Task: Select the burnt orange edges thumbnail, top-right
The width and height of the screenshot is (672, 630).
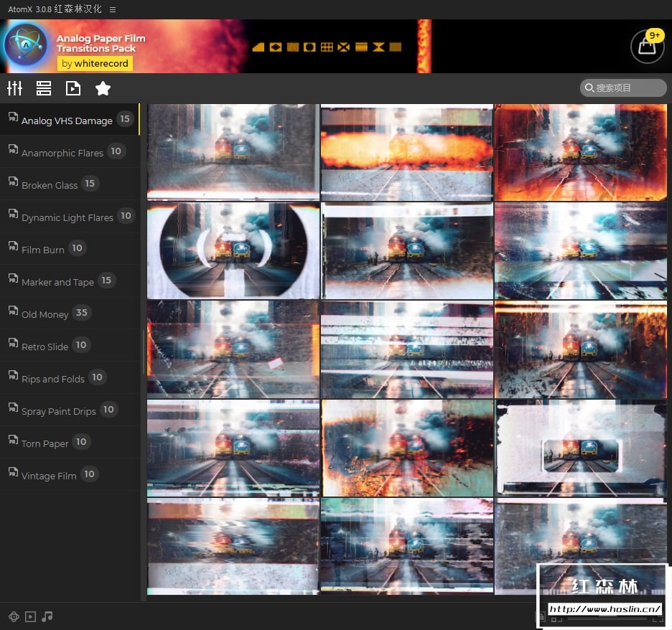Action: [581, 152]
